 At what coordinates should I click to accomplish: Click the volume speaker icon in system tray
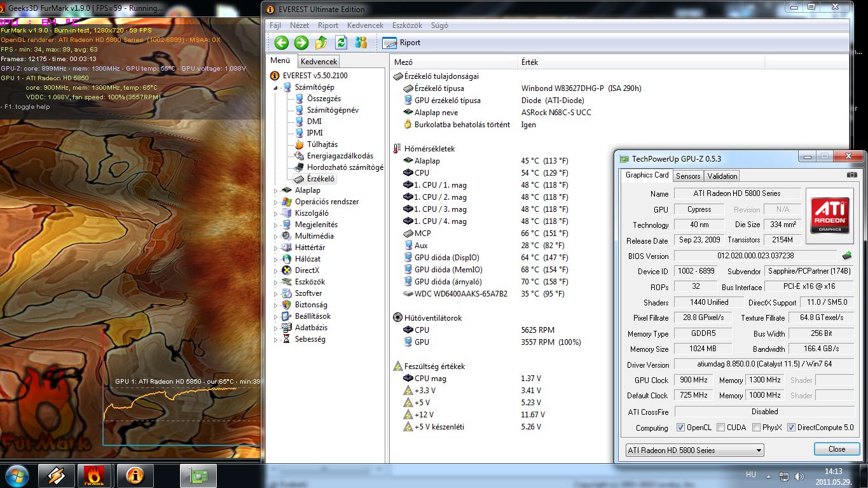point(799,476)
